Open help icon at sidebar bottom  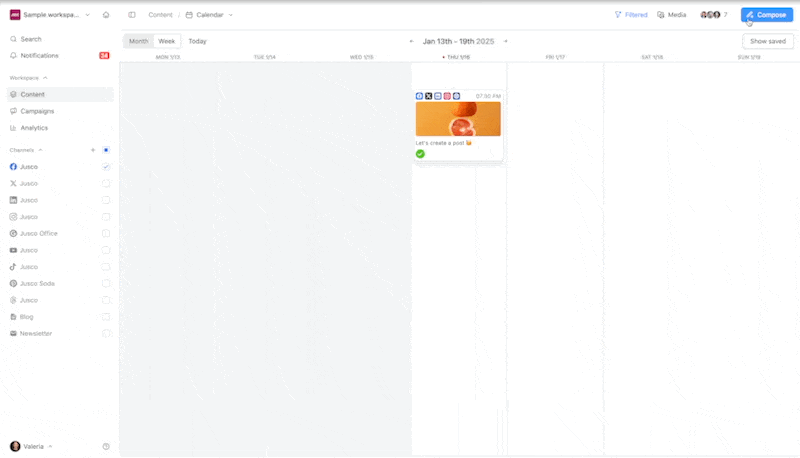[106, 446]
